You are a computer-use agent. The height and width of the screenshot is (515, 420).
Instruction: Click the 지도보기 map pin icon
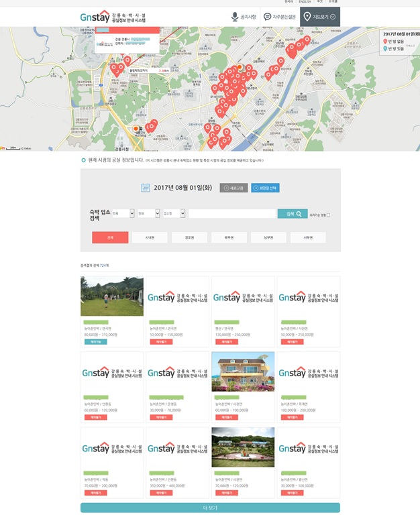[307, 17]
